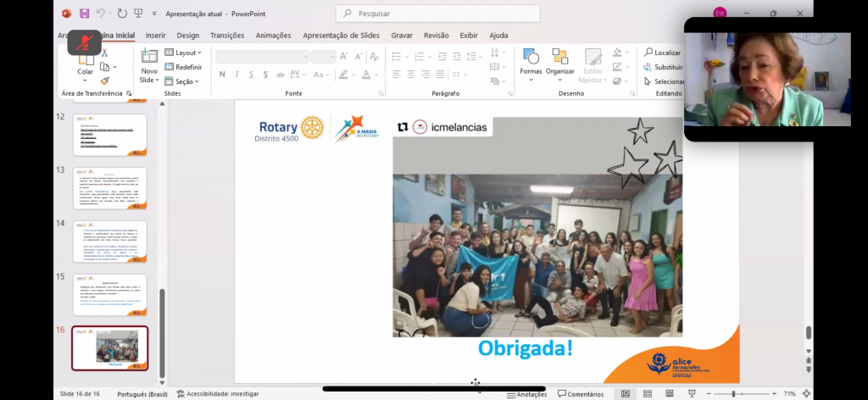868x400 pixels.
Task: Open the Transições ribbon tab
Action: (x=226, y=36)
